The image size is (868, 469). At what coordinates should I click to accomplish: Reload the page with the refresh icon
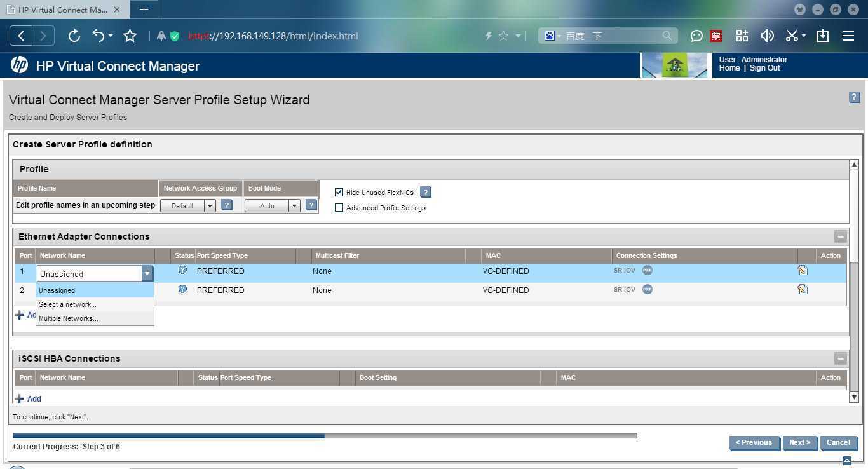click(74, 36)
